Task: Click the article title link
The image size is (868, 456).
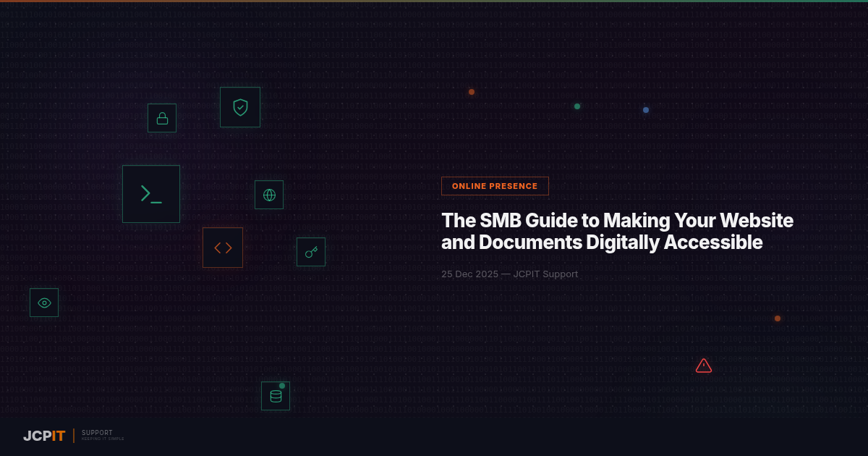Action: point(617,231)
